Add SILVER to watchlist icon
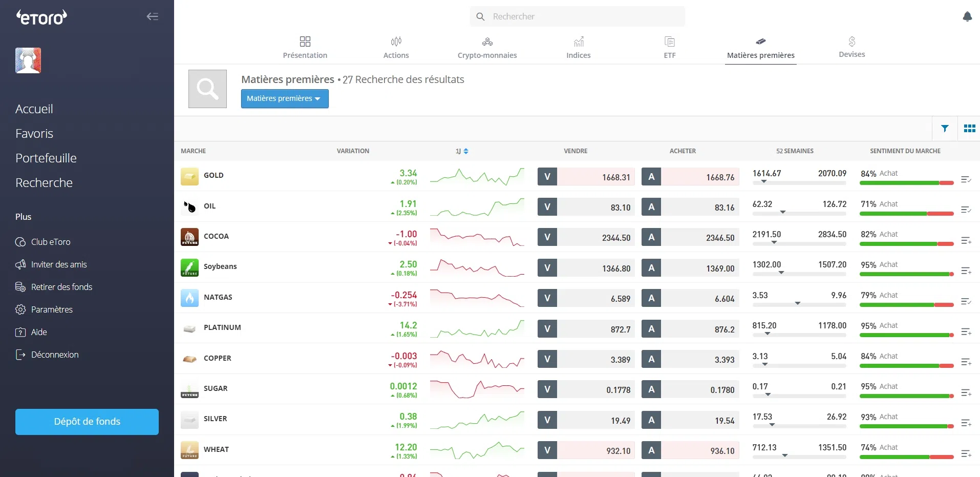Viewport: 980px width, 477px height. [x=966, y=423]
